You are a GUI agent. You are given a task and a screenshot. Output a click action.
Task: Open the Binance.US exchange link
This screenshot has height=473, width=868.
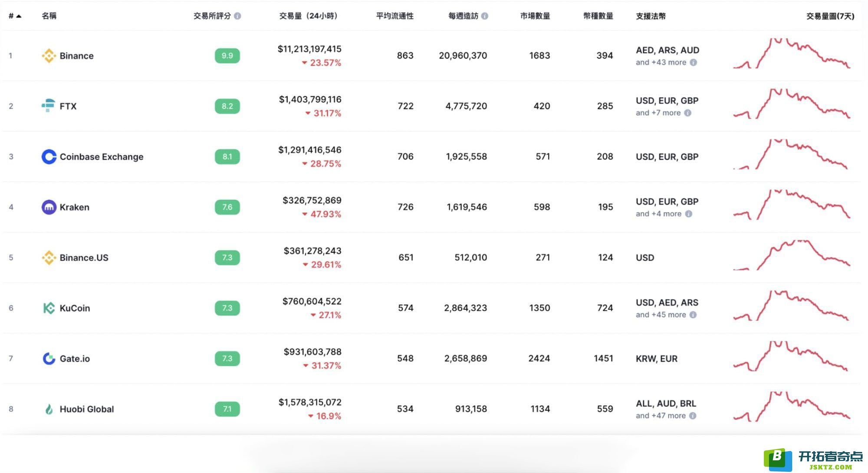click(x=84, y=258)
